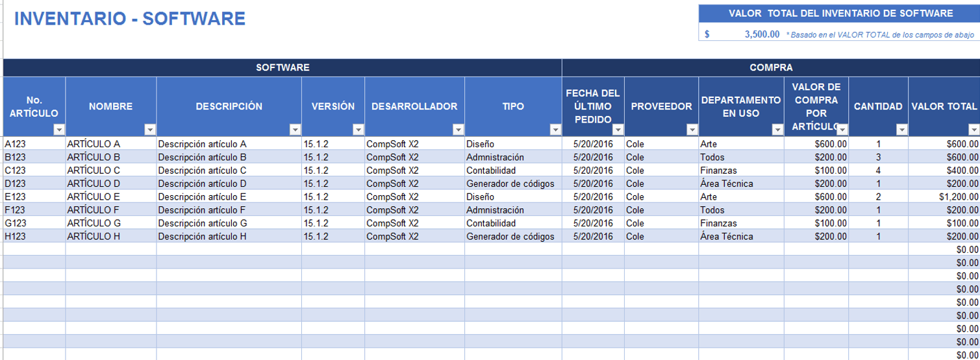The image size is (980, 360).
Task: Select quantity 2 in ARTÍCULO E row
Action: [x=878, y=197]
